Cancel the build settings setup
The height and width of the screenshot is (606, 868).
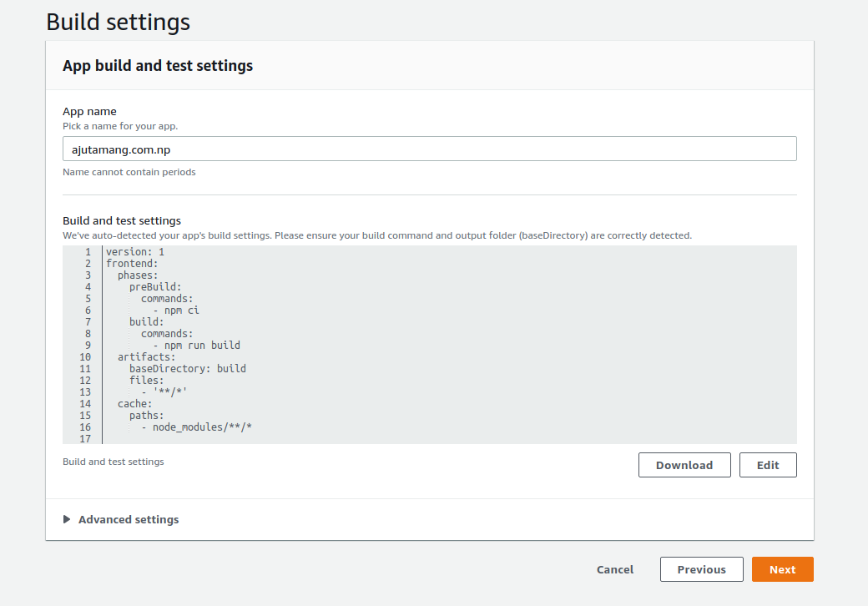click(615, 569)
